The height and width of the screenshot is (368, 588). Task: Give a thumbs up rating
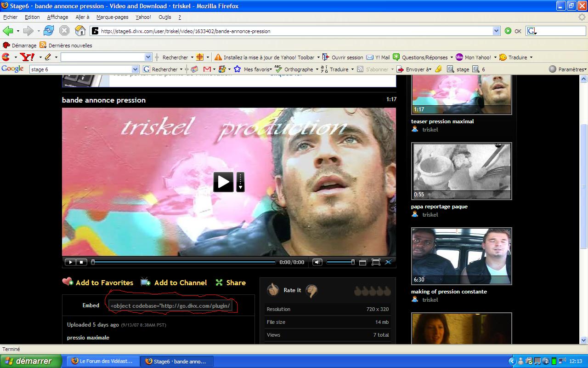coord(273,290)
